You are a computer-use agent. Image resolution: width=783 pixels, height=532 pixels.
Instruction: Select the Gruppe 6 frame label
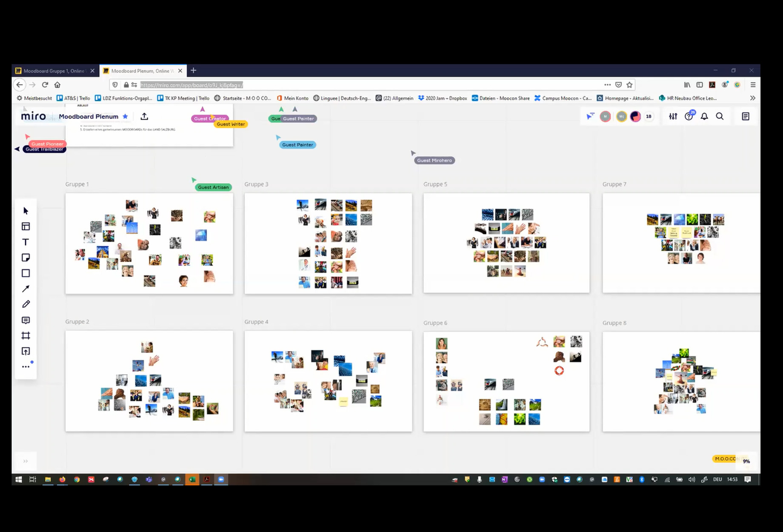[x=435, y=323]
